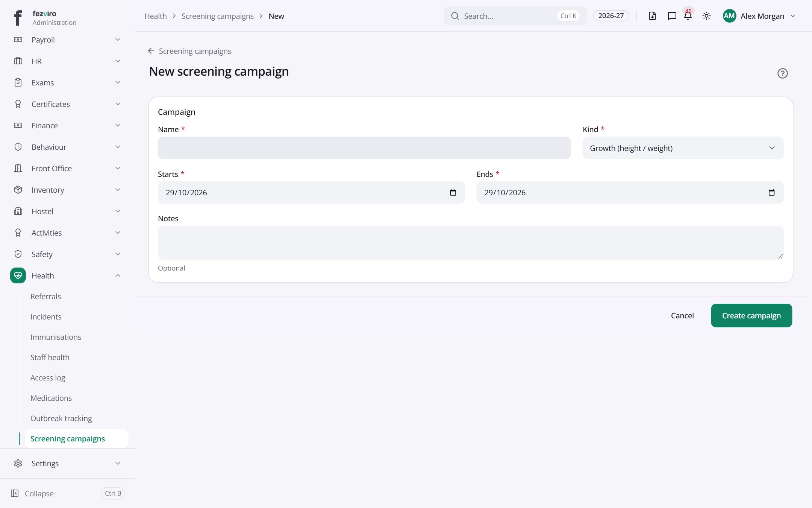The height and width of the screenshot is (508, 812).
Task: Select Screening campaigns sidebar item
Action: pos(76,438)
